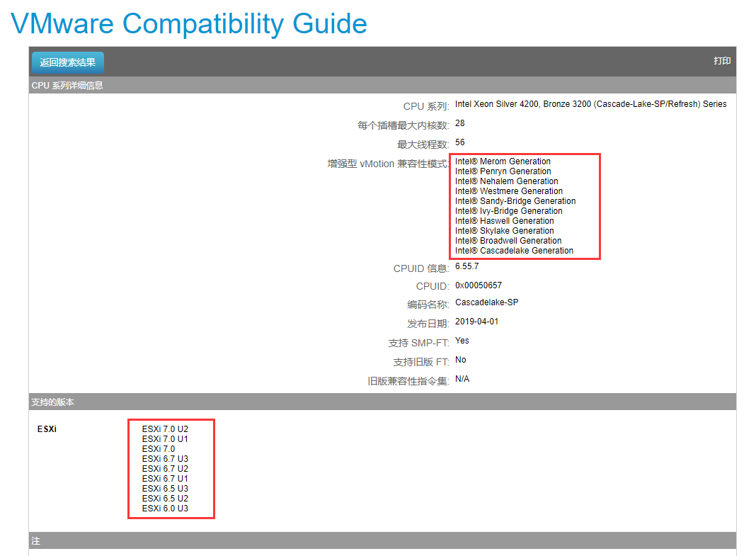Click the CPU 系列 field label

point(426,106)
